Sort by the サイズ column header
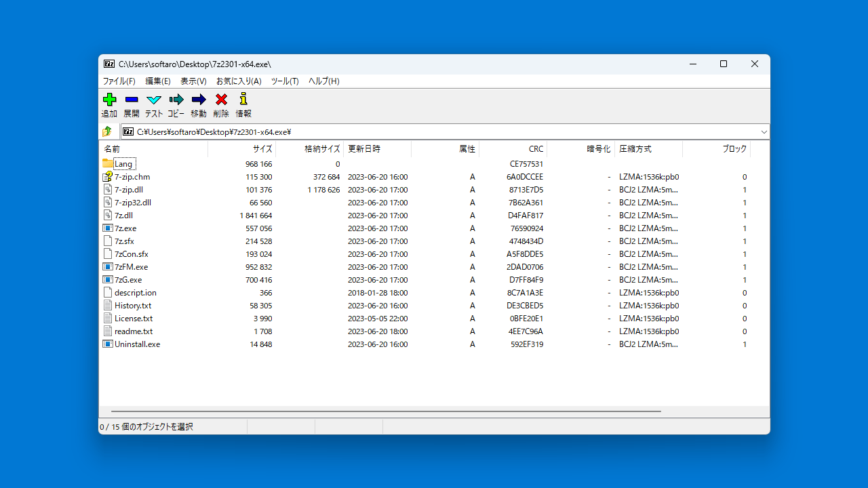The width and height of the screenshot is (868, 488). pos(242,148)
